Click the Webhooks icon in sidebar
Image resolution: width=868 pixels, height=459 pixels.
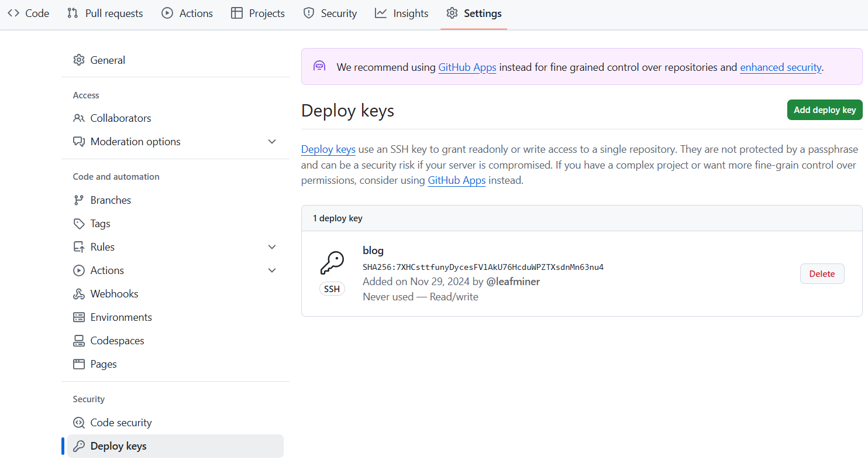point(78,294)
